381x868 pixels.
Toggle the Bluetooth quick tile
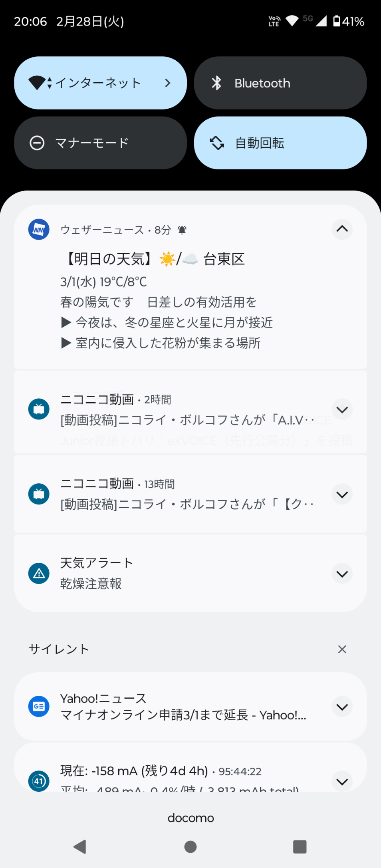tap(280, 83)
